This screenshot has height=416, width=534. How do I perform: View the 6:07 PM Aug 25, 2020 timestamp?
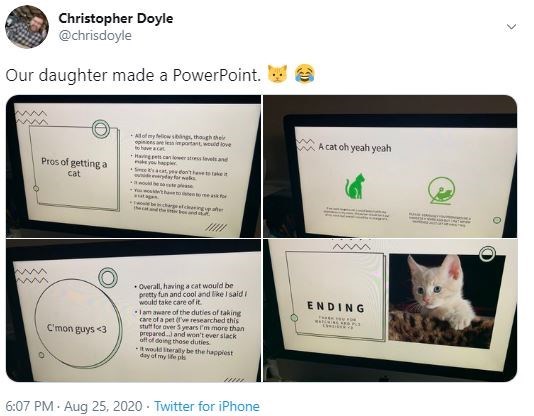point(74,406)
